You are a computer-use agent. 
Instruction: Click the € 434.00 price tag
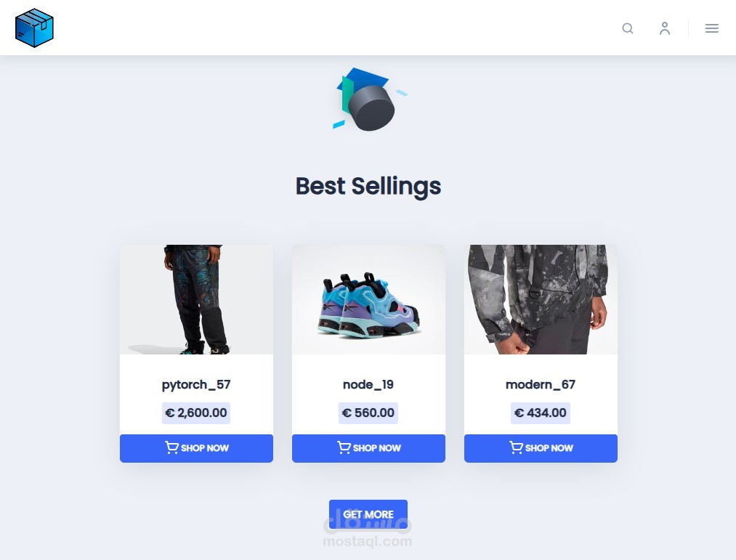[x=541, y=413]
